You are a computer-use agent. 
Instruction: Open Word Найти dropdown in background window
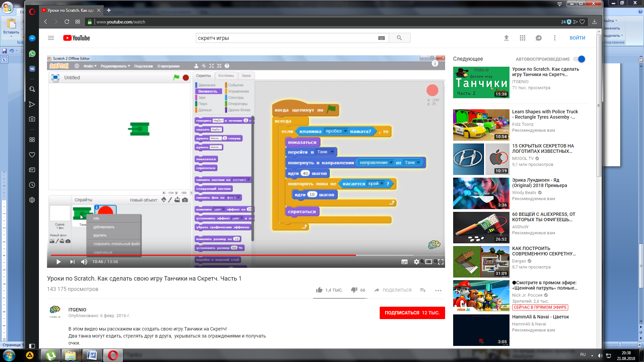[610, 21]
